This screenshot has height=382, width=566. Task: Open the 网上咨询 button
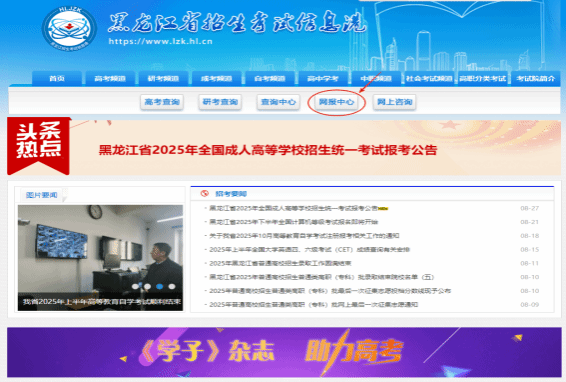395,102
